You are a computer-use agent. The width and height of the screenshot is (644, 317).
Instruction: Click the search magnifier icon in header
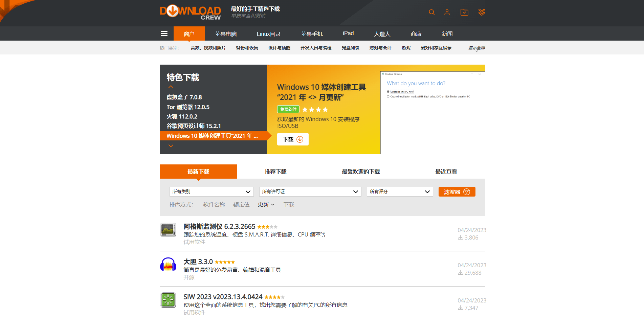431,12
